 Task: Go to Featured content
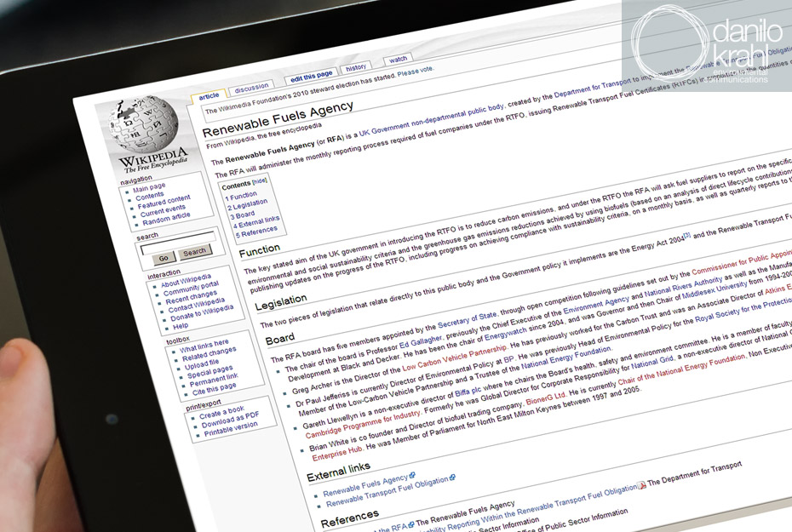[x=164, y=202]
